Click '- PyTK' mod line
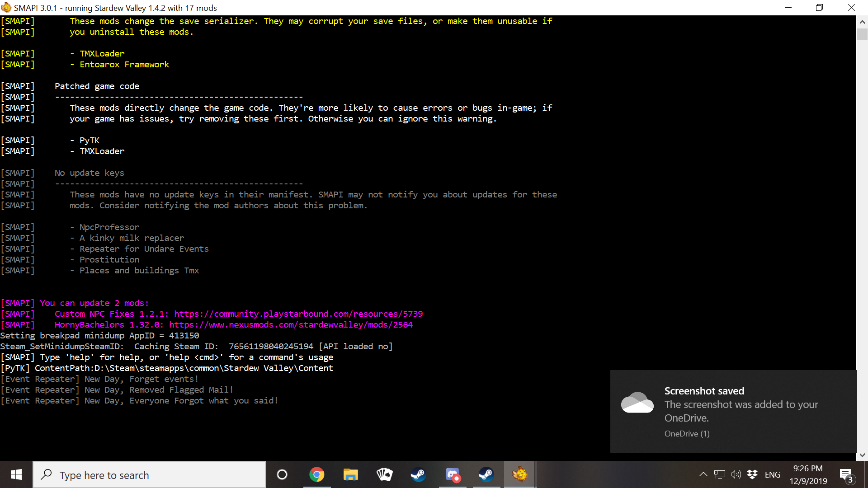This screenshot has width=868, height=488. [85, 140]
